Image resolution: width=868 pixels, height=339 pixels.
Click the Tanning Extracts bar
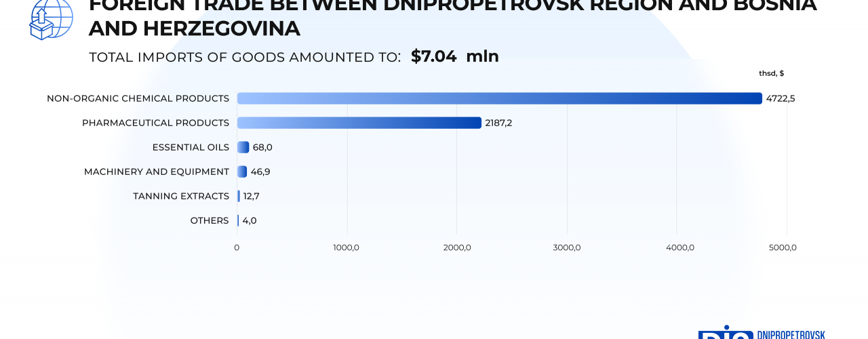coord(239,196)
